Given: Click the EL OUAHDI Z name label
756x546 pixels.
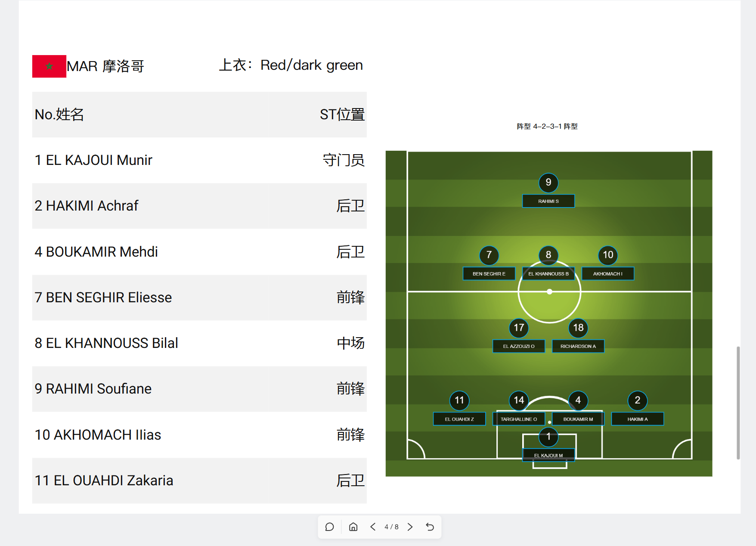Looking at the screenshot, I should point(459,419).
